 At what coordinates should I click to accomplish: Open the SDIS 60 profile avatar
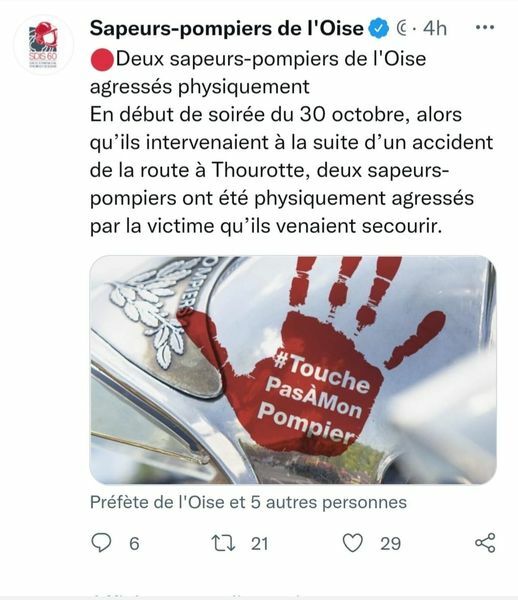[43, 45]
